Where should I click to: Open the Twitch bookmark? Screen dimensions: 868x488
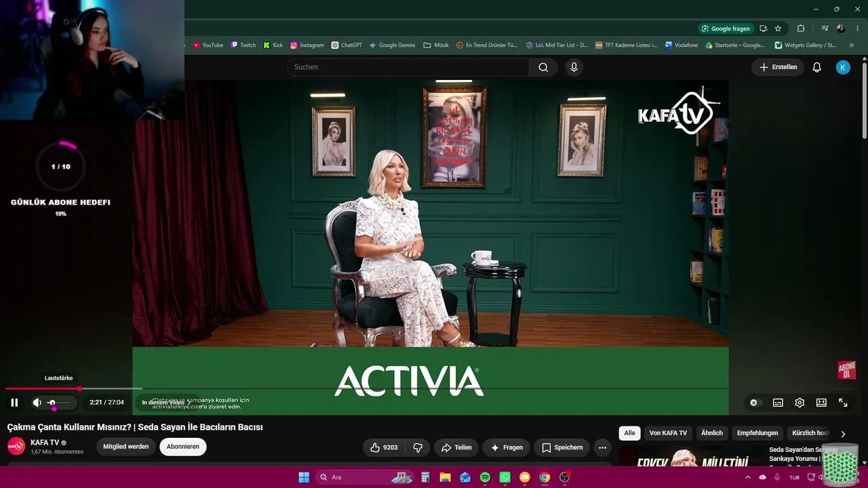tap(243, 45)
